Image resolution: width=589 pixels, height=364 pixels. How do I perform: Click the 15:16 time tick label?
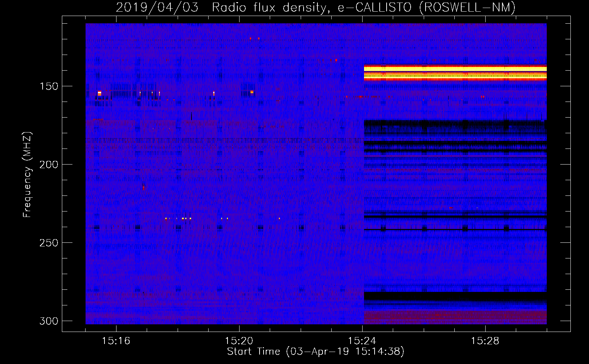(116, 341)
